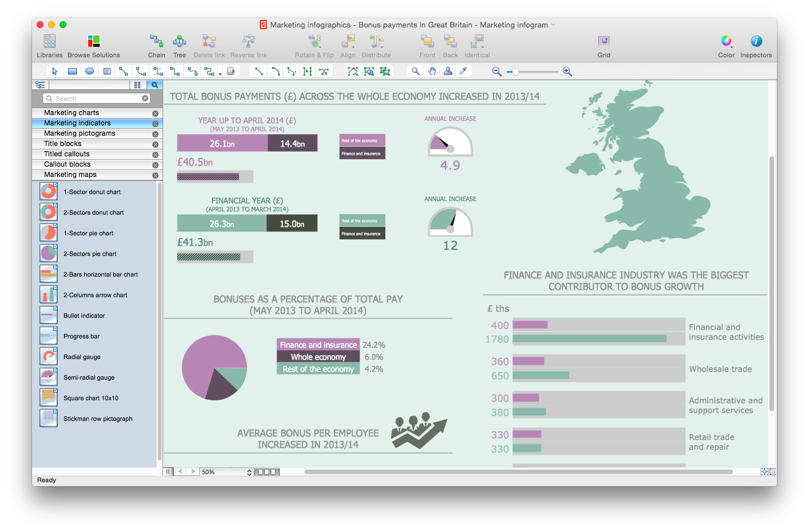This screenshot has height=532, width=809.
Task: Open the connector tools dropdown arrow
Action: pos(220,74)
